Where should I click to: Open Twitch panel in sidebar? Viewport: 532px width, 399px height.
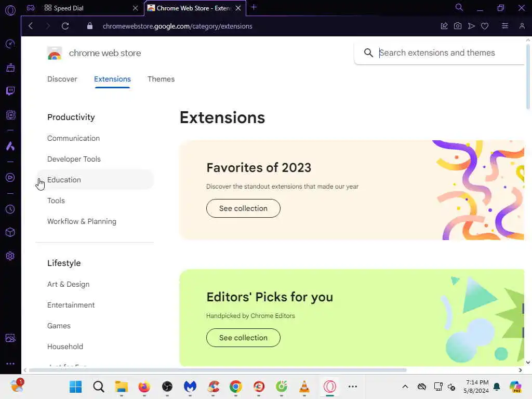click(10, 91)
